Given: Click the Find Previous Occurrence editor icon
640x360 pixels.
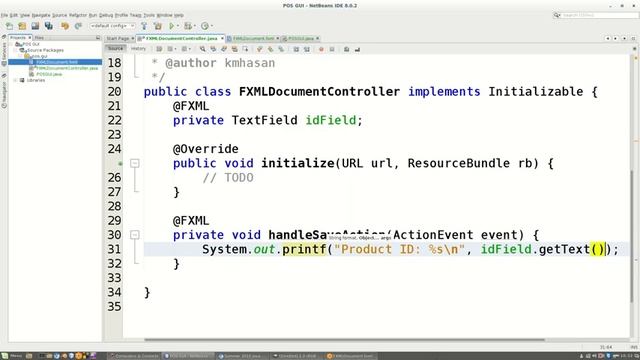Looking at the screenshot, I should [213, 49].
